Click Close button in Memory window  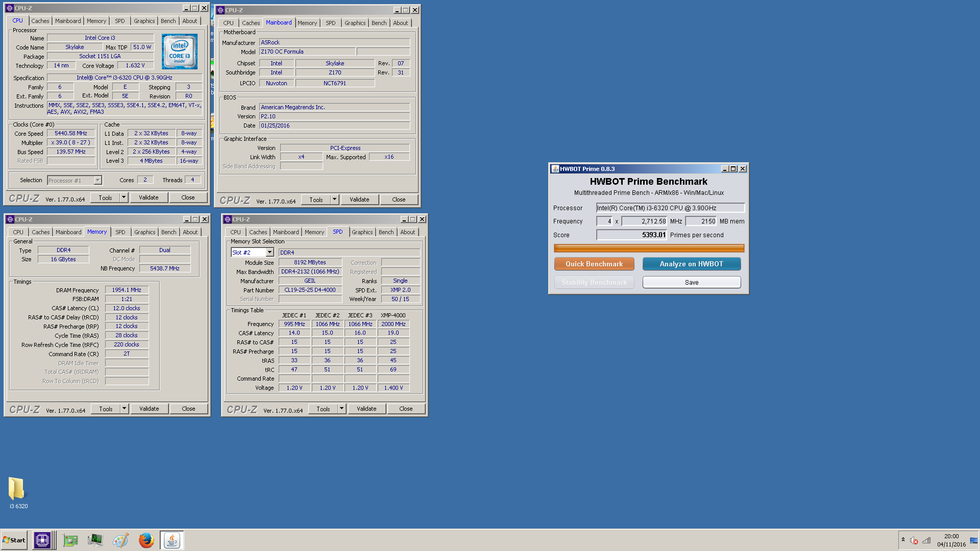click(x=188, y=409)
